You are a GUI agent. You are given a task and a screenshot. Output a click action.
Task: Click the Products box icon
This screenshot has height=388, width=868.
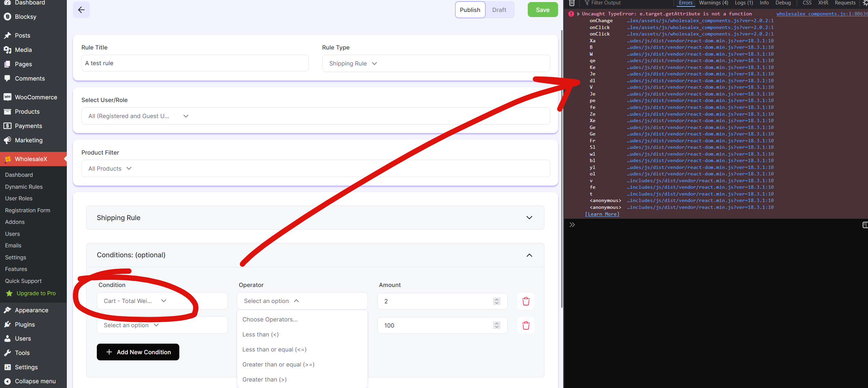(8, 112)
